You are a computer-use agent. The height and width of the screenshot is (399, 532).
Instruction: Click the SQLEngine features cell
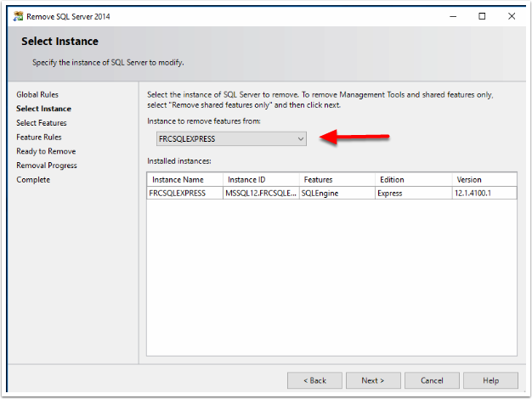click(337, 194)
